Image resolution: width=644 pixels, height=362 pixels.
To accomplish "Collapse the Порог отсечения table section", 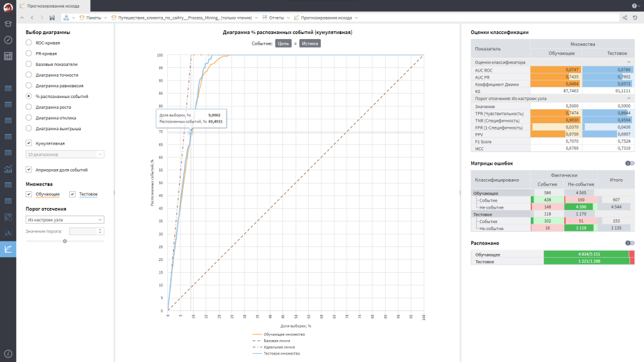I will tap(628, 99).
